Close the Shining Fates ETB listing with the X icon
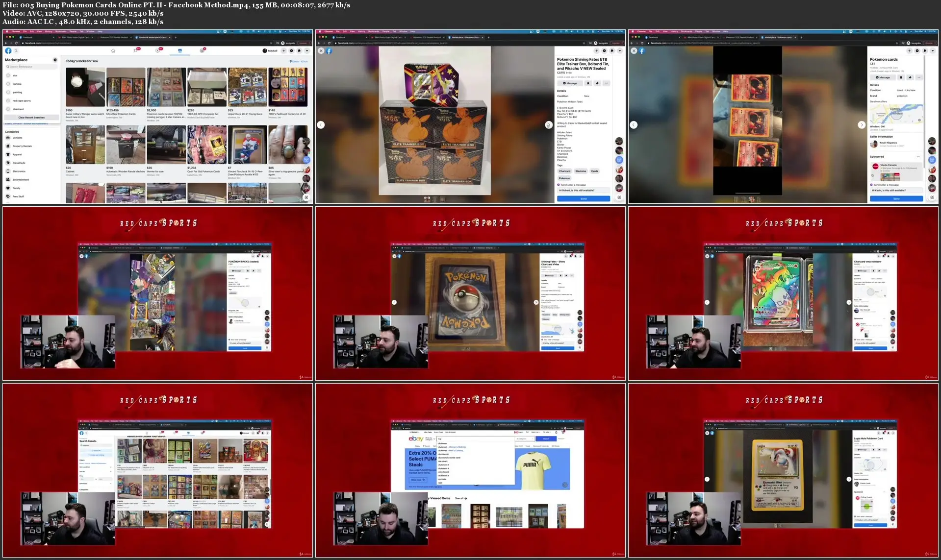Image resolution: width=941 pixels, height=560 pixels. tap(321, 51)
